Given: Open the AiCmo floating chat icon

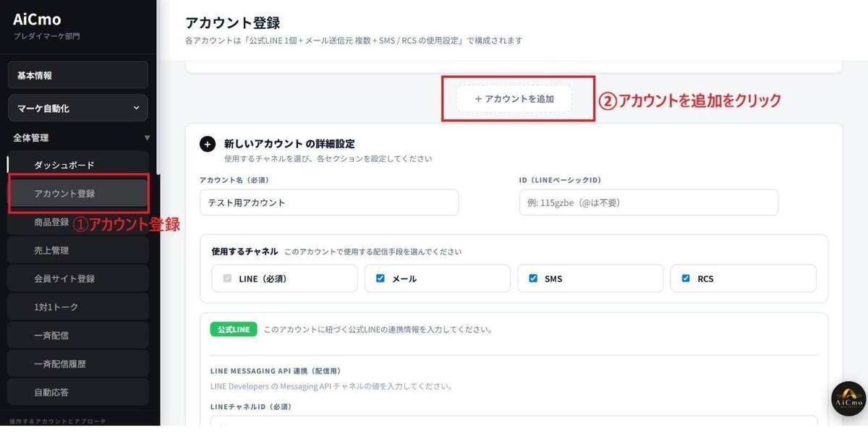Looking at the screenshot, I should click(x=848, y=398).
